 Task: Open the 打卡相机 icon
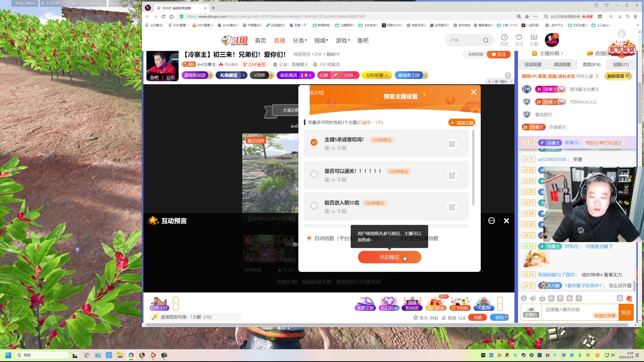point(460,304)
